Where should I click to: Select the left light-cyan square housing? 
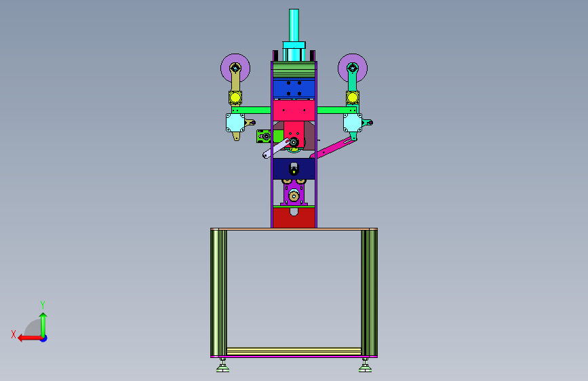point(235,123)
